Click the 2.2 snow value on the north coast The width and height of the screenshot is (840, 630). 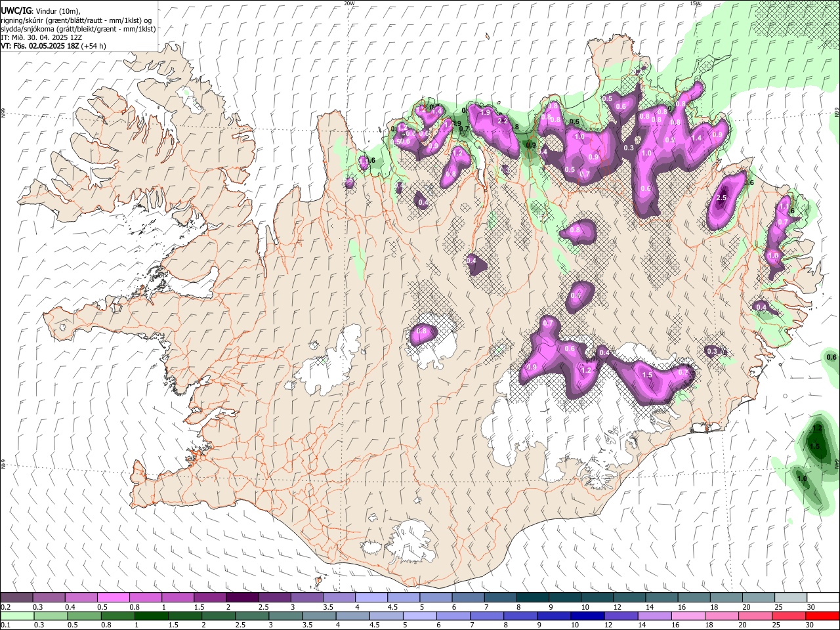tap(503, 121)
